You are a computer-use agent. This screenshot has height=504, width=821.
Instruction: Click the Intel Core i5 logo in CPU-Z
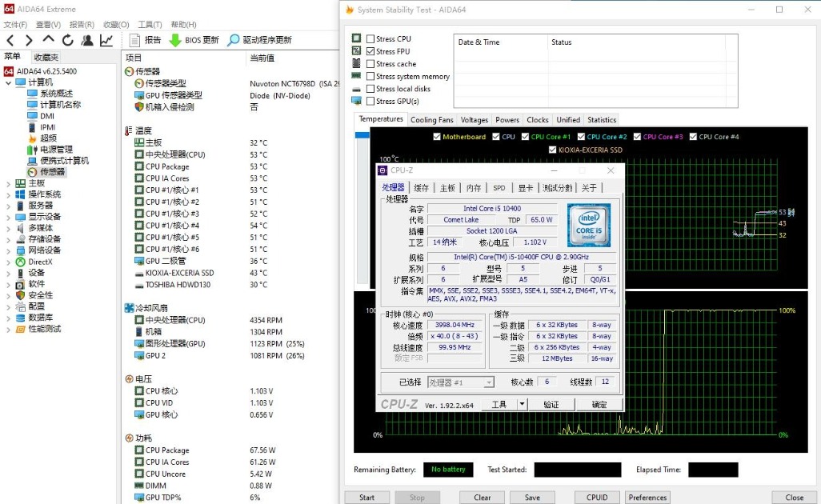tap(589, 225)
